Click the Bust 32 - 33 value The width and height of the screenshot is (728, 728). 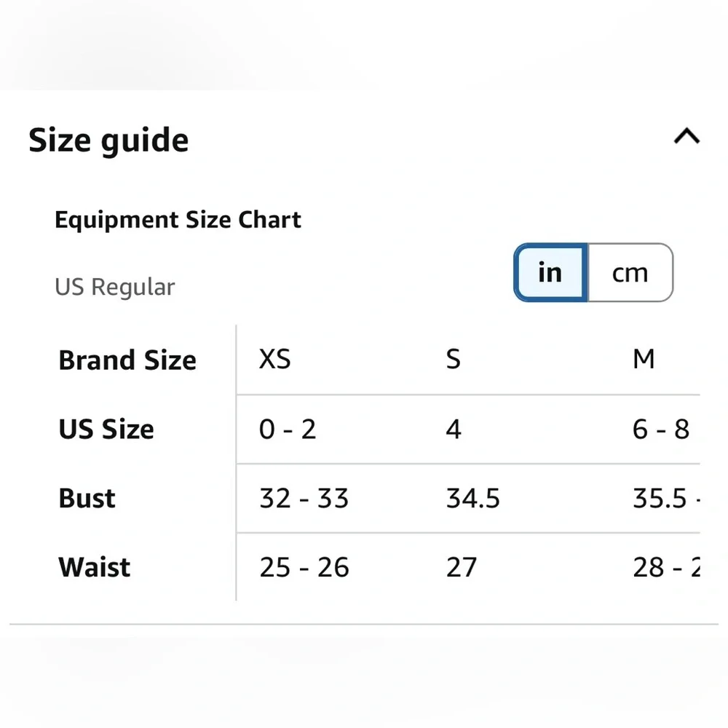click(x=304, y=498)
